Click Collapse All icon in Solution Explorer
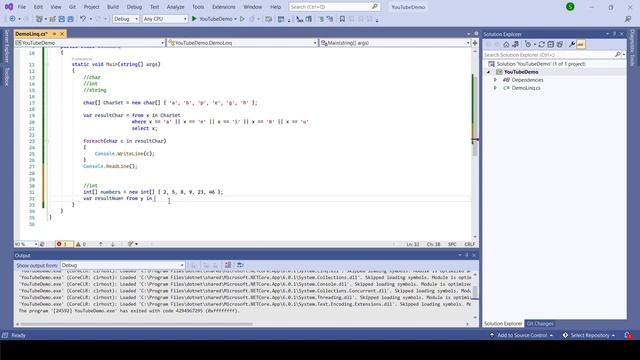 point(551,44)
